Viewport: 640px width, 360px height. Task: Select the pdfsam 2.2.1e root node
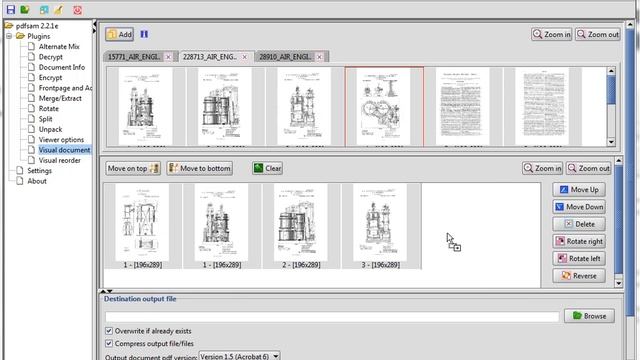[37, 26]
